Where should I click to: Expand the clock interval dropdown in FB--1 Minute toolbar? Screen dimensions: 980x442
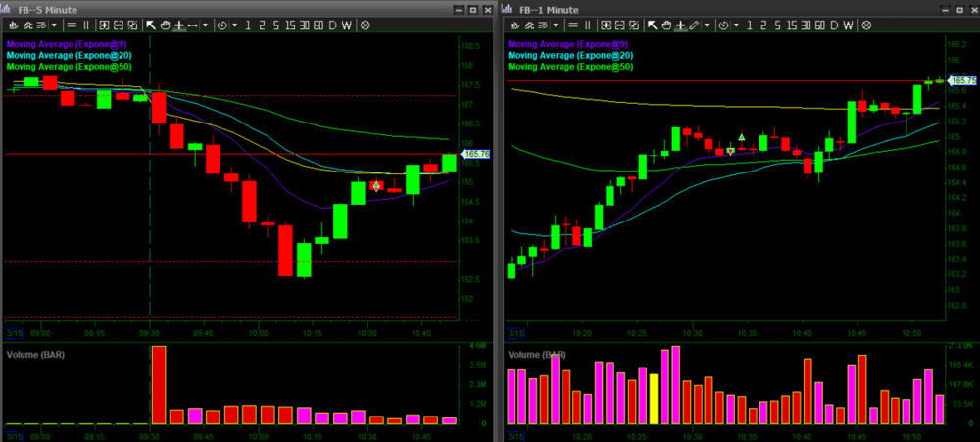point(736,24)
